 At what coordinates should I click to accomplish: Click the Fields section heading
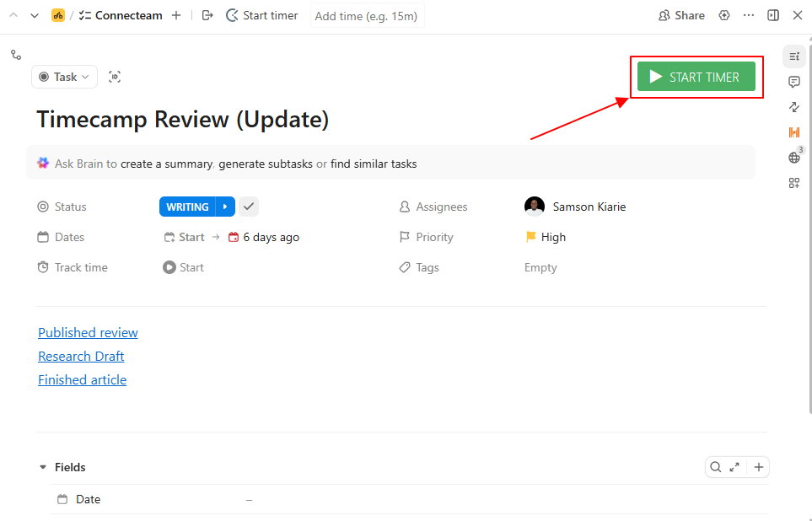coord(70,467)
